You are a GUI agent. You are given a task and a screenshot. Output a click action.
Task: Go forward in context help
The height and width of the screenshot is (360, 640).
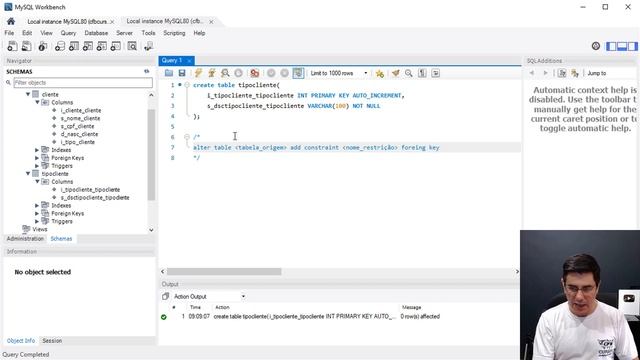click(x=545, y=73)
